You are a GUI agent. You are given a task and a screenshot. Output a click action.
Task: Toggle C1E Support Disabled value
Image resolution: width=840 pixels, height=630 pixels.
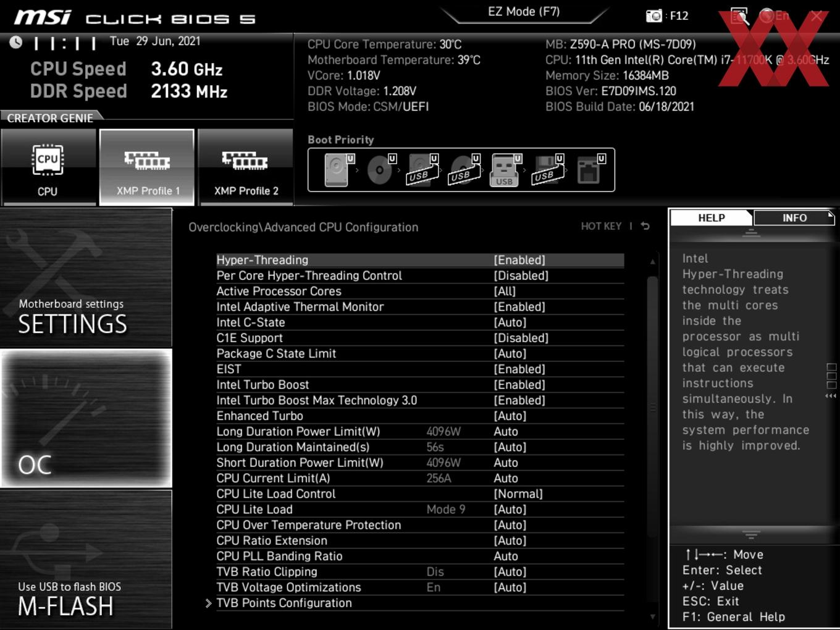521,338
